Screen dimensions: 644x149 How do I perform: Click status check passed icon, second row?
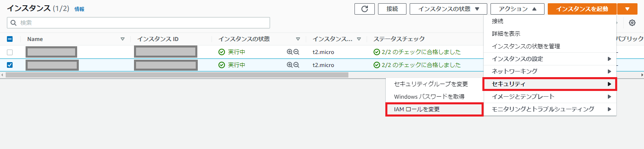(x=377, y=65)
